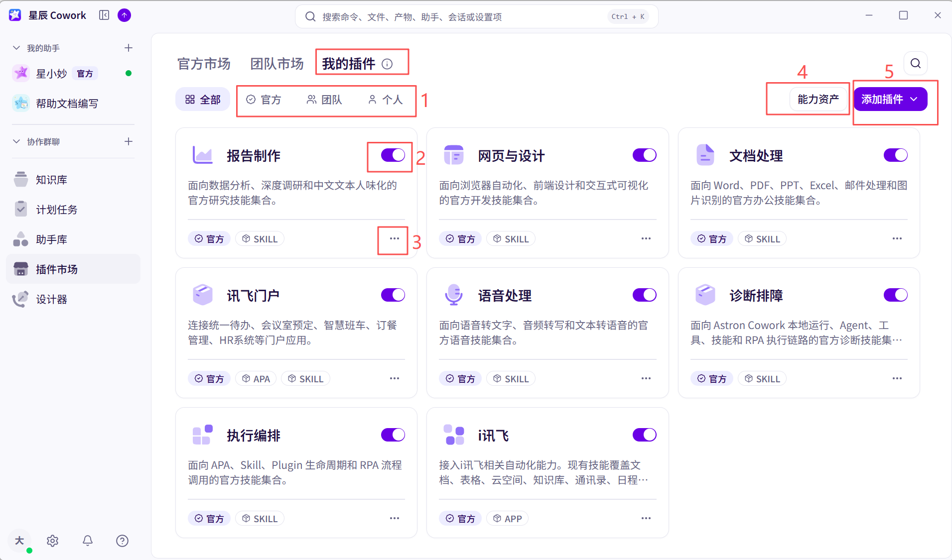This screenshot has height=560, width=952.
Task: Open the 添加插件 dropdown button
Action: pyautogui.click(x=890, y=99)
